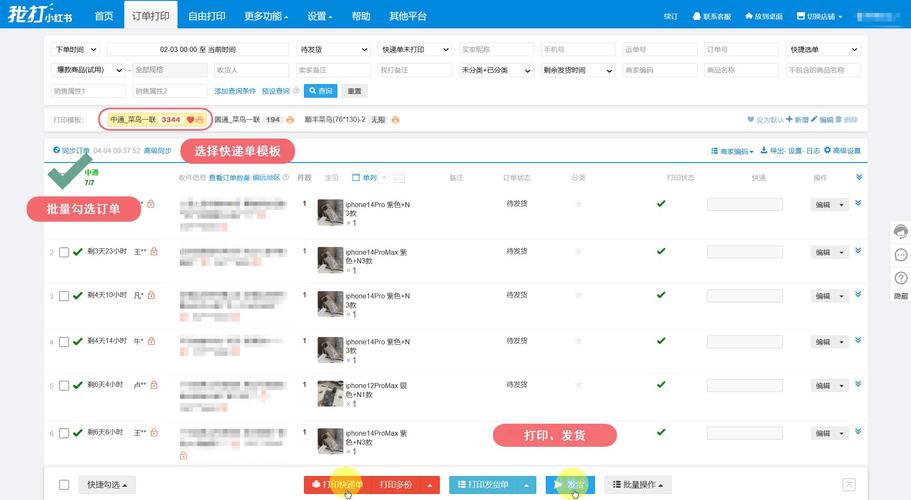This screenshot has height=500, width=911.
Task: Click the lock icon in order row 2
Action: click(154, 251)
